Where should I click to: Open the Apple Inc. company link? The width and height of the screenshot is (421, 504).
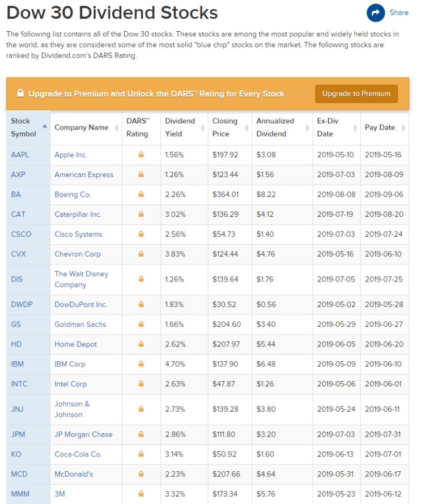[71, 155]
